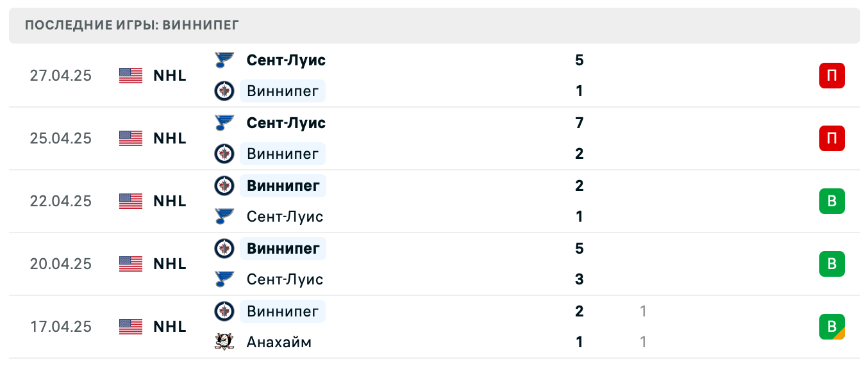Click Anaheim Ducks logo in 17.04.25 match

(224, 342)
